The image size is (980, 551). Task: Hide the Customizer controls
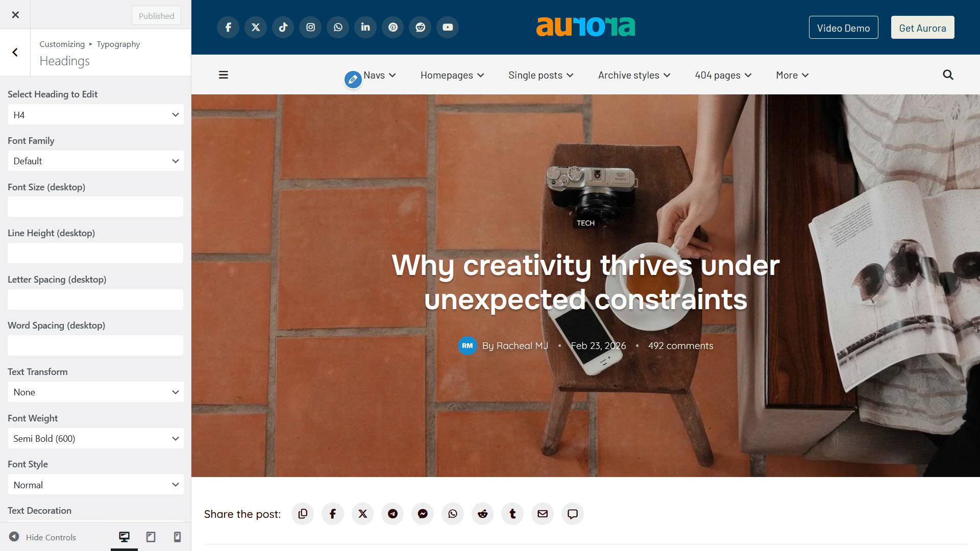[43, 537]
